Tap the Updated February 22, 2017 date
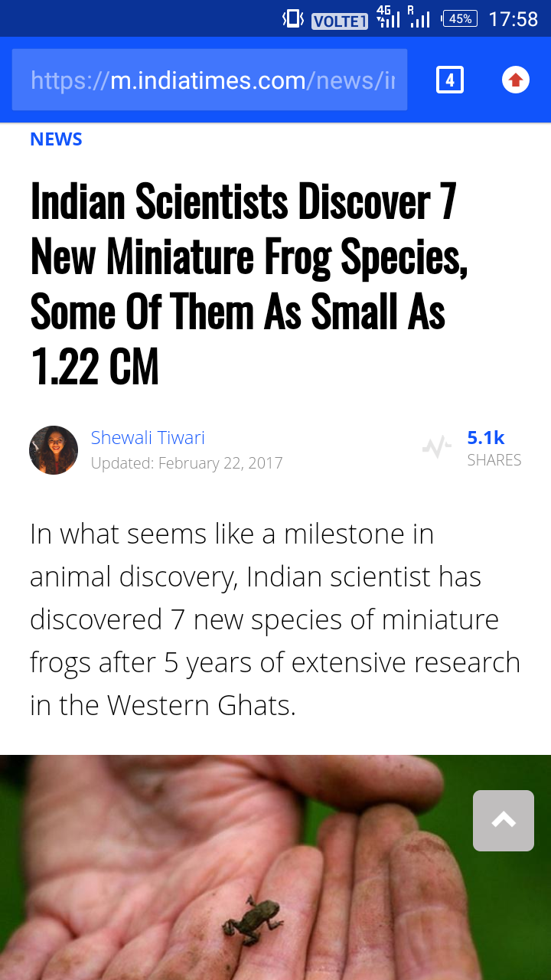This screenshot has width=551, height=980. coord(187,463)
